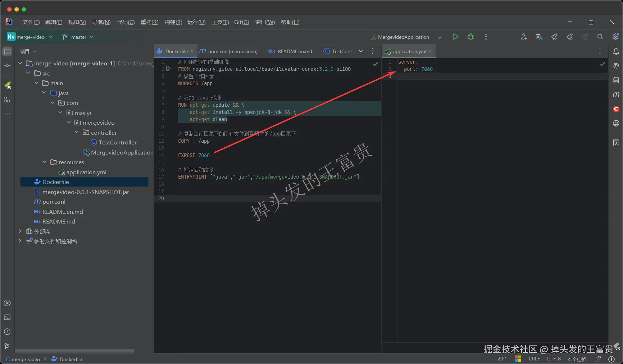Open the Maven tool window

coord(616,95)
